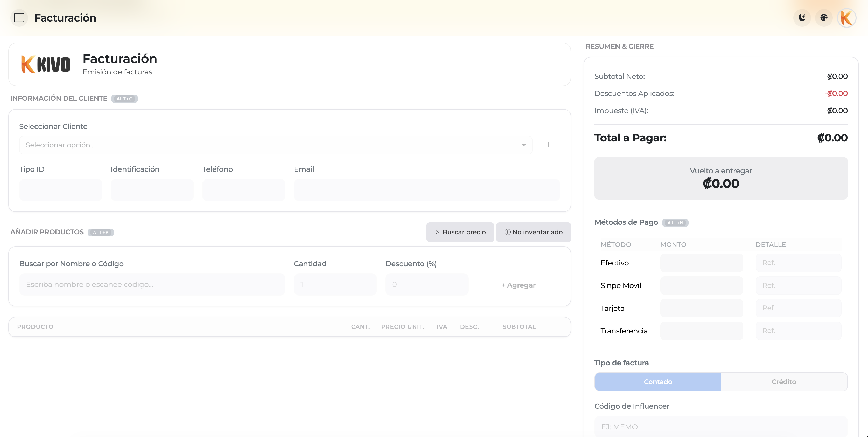Click the Kivo logo in header card

click(x=46, y=64)
